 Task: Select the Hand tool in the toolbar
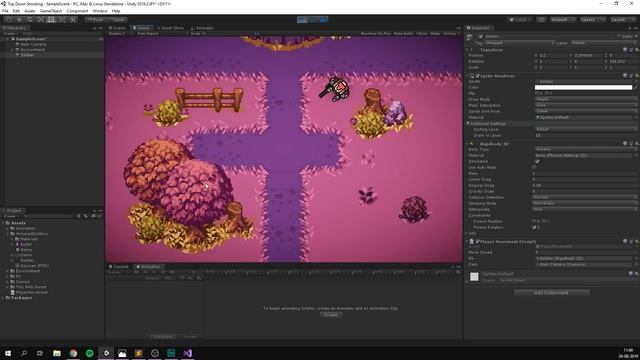tap(9, 20)
